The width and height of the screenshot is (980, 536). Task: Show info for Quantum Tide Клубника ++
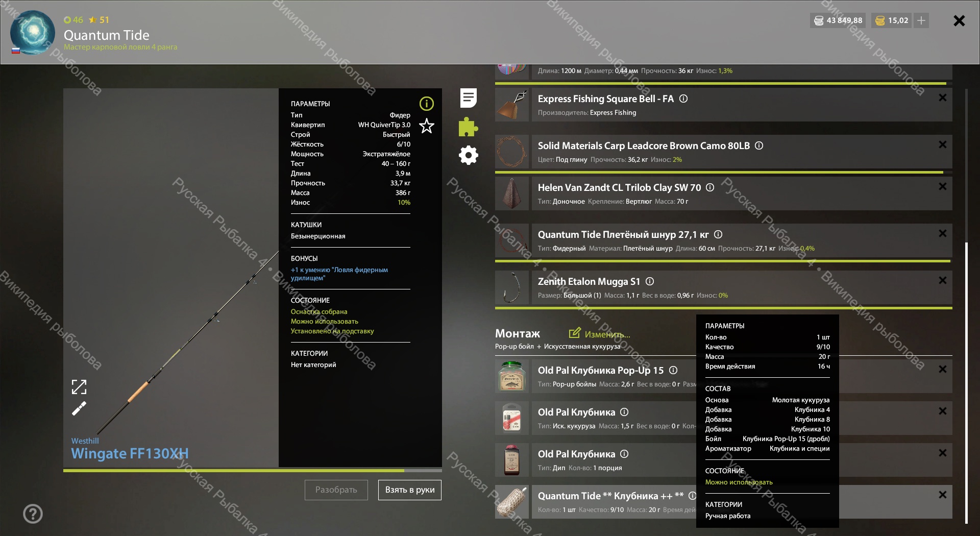(692, 496)
